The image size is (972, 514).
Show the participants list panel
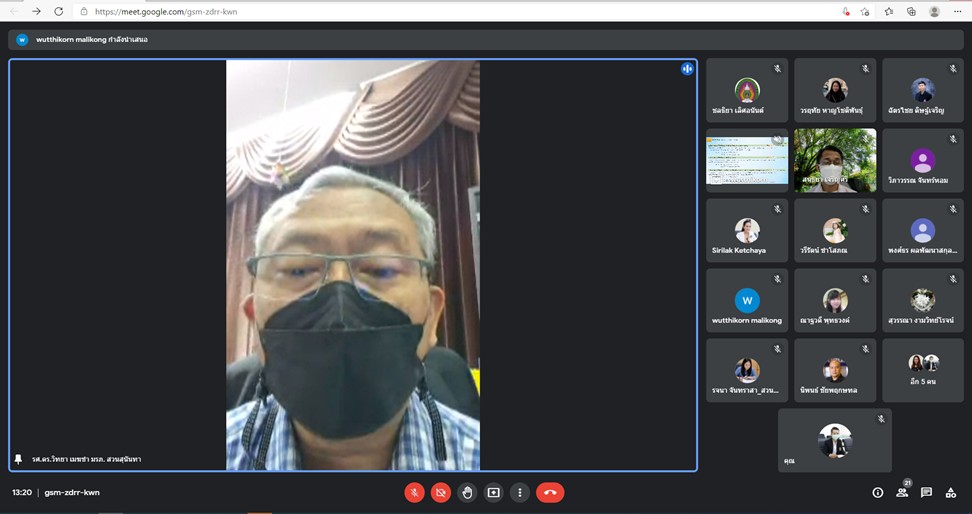[x=902, y=492]
